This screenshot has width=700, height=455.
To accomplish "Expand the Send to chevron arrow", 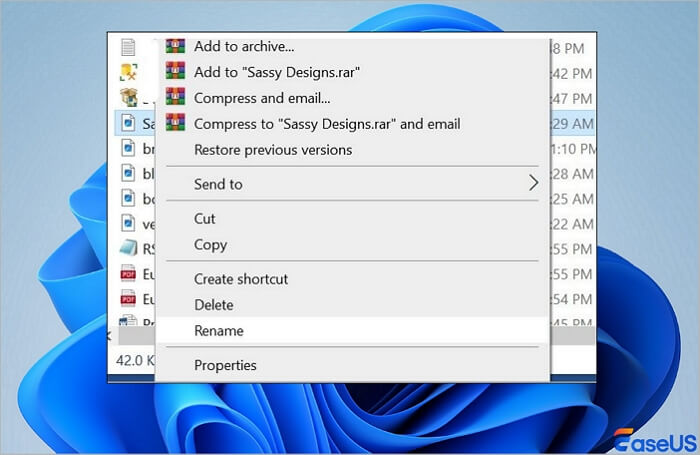I will click(x=533, y=183).
